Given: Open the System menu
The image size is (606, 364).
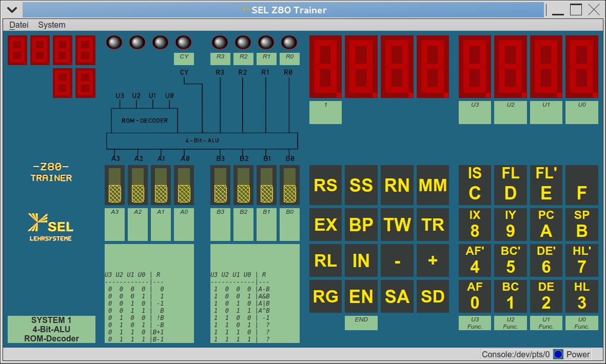Looking at the screenshot, I should click(x=51, y=25).
